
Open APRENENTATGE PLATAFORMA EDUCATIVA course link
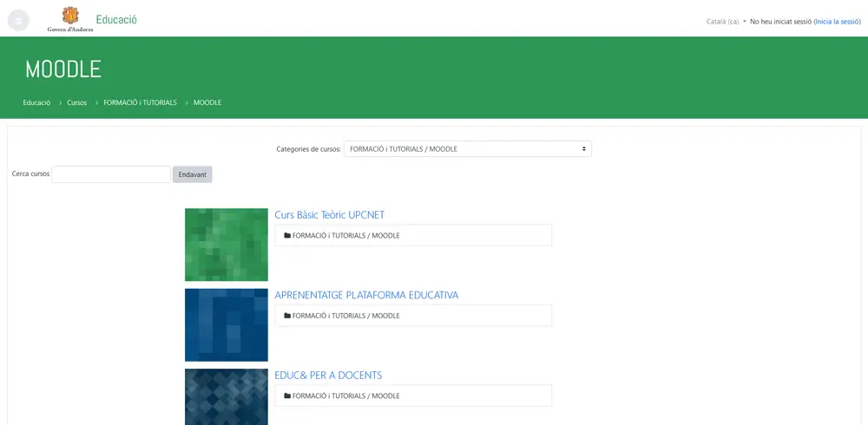[x=366, y=295]
